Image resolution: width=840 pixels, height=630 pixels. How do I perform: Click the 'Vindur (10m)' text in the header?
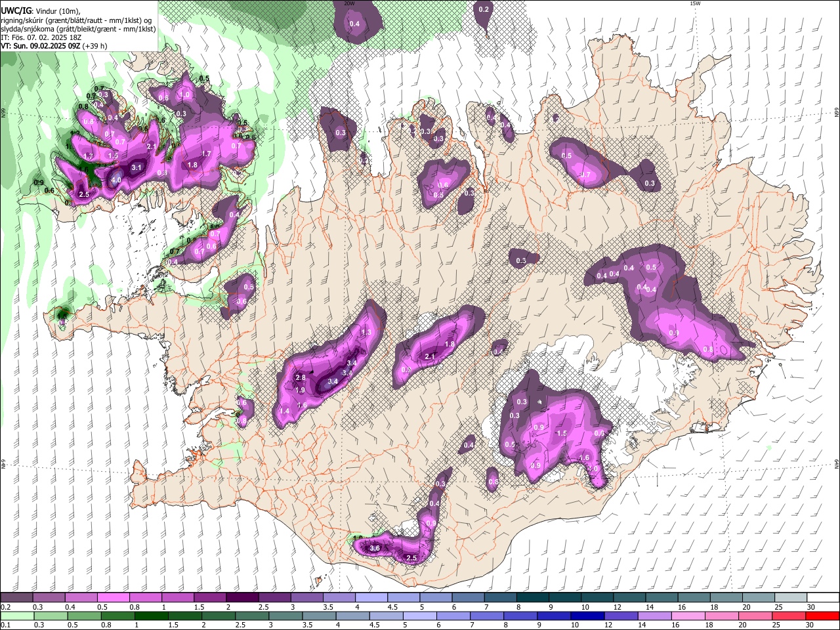[56, 12]
